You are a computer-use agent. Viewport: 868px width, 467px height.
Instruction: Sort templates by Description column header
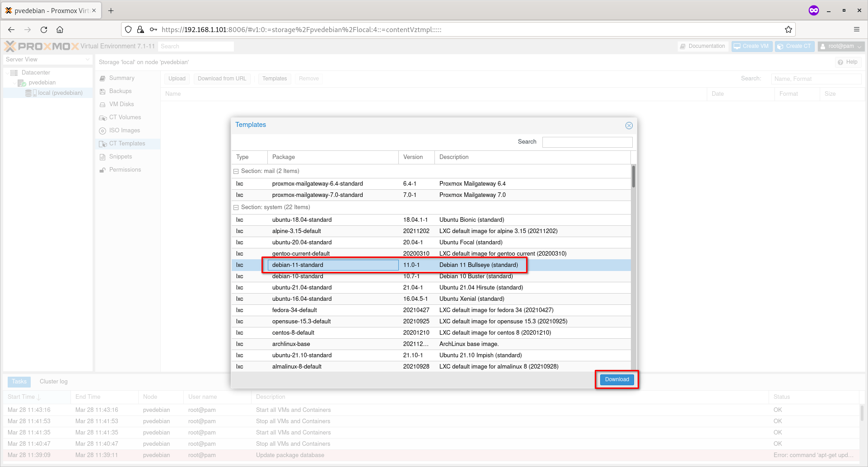[x=532, y=157]
